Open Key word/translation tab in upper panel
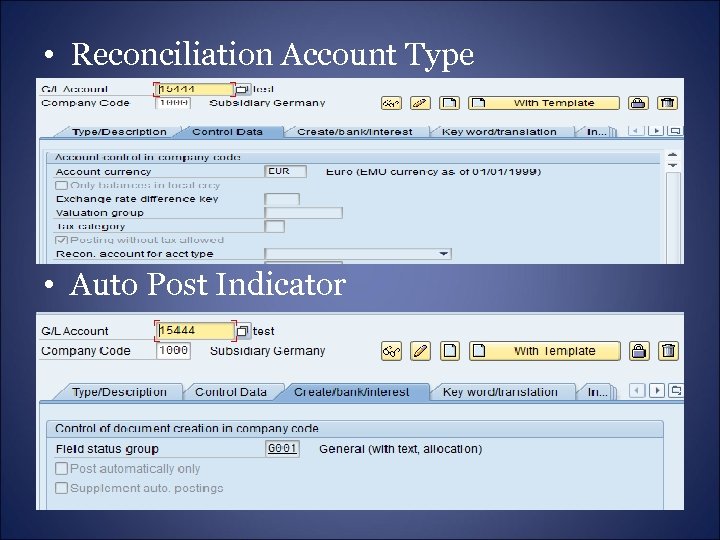 [x=499, y=132]
